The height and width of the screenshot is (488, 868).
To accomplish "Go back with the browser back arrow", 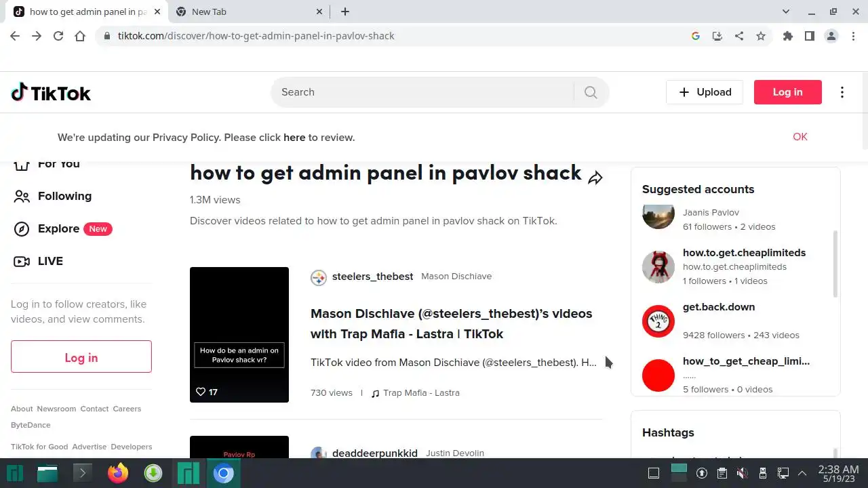I will click(15, 36).
